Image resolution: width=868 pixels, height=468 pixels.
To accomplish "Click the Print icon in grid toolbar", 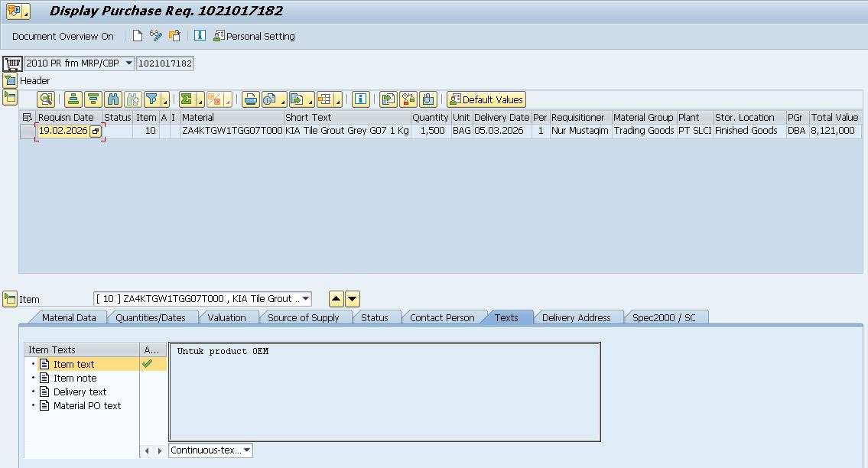I will 250,99.
